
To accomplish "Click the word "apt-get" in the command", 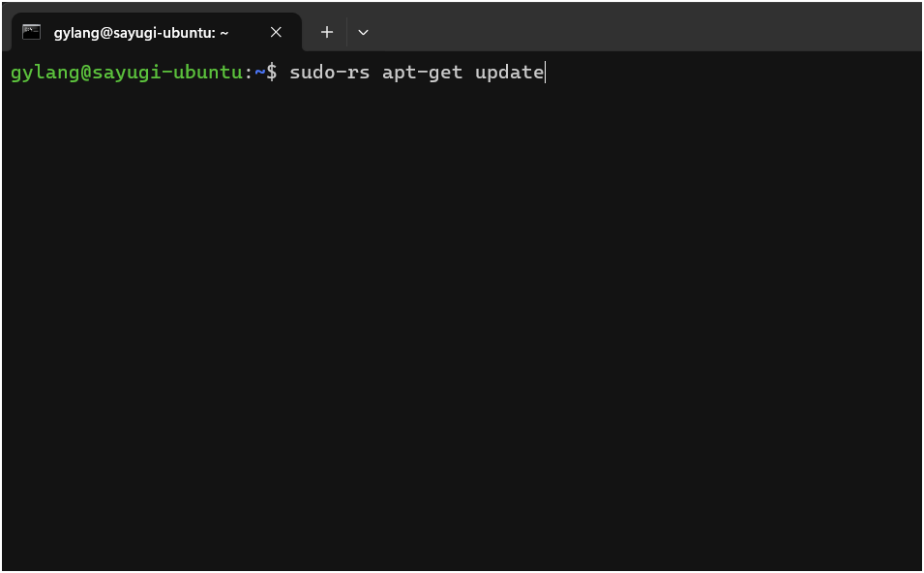I will [x=423, y=73].
